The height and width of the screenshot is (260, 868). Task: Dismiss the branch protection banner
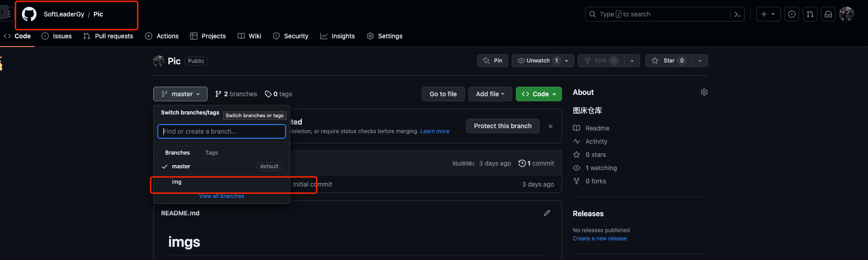click(x=551, y=126)
